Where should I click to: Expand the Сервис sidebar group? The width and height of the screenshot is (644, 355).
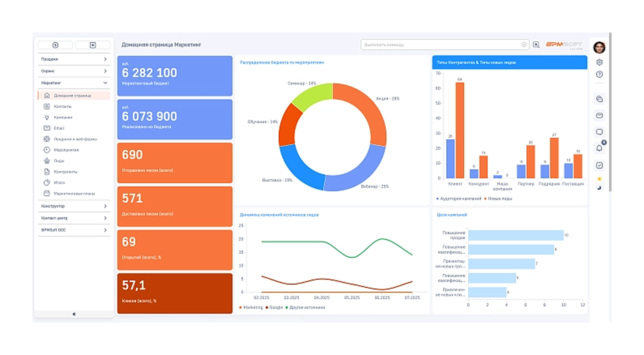[74, 71]
